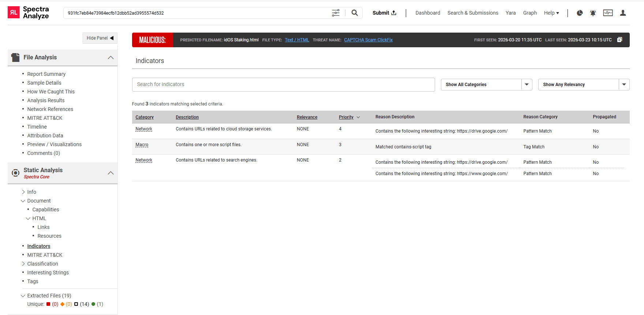
Task: Open the Help menu
Action: [551, 13]
